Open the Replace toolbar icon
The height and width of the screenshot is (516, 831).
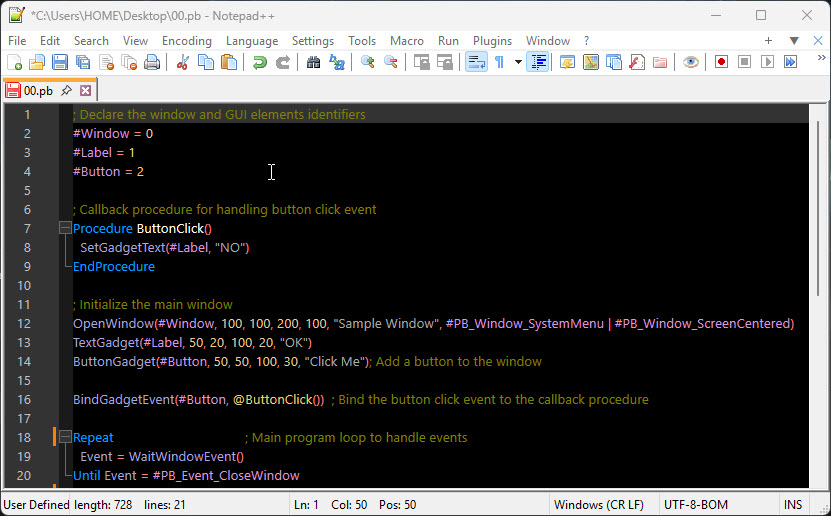pos(337,63)
